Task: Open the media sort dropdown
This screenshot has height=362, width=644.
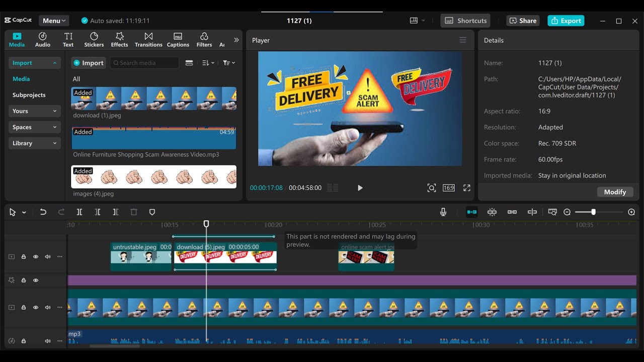Action: pyautogui.click(x=208, y=63)
